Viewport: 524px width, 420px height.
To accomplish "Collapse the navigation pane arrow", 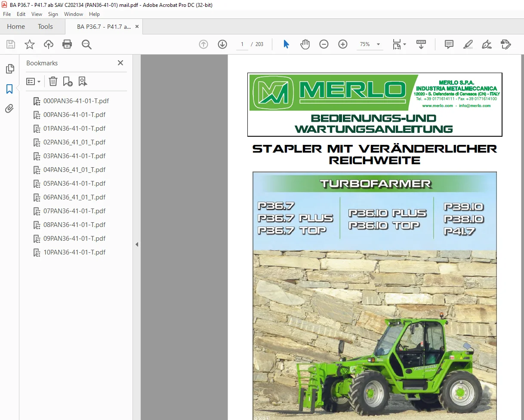I will click(x=137, y=244).
